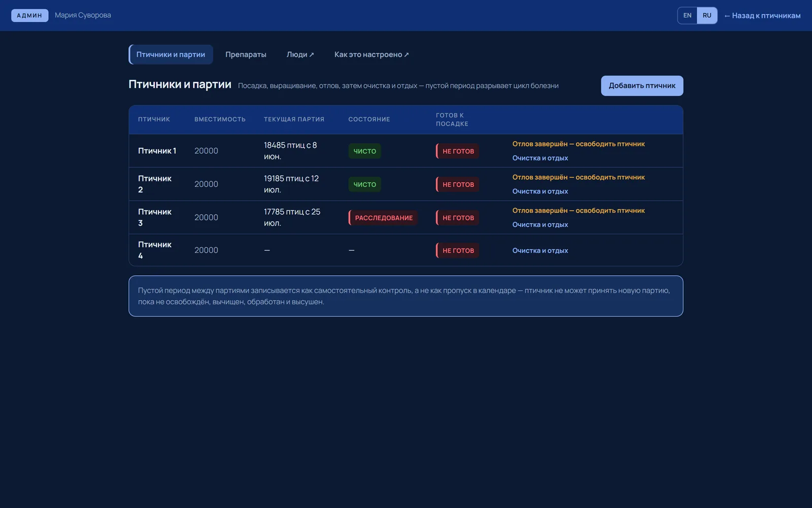Viewport: 812px width, 508px height.
Task: Switch to the 'Препараты' tab
Action: point(246,54)
